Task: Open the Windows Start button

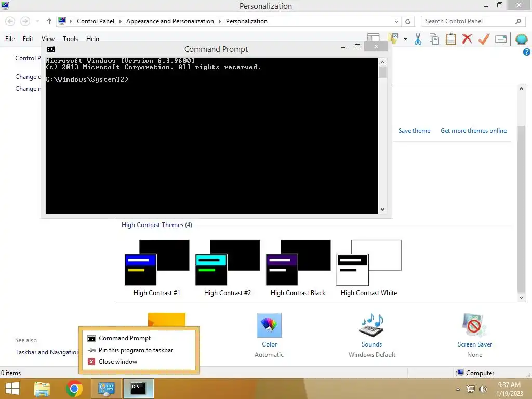Action: coord(12,389)
